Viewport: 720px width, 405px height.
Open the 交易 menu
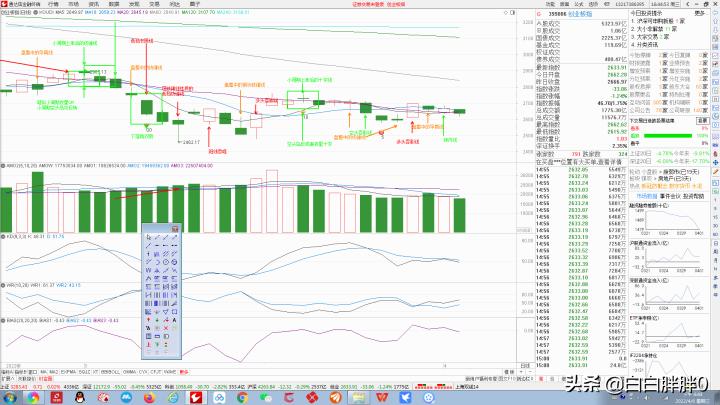(154, 4)
